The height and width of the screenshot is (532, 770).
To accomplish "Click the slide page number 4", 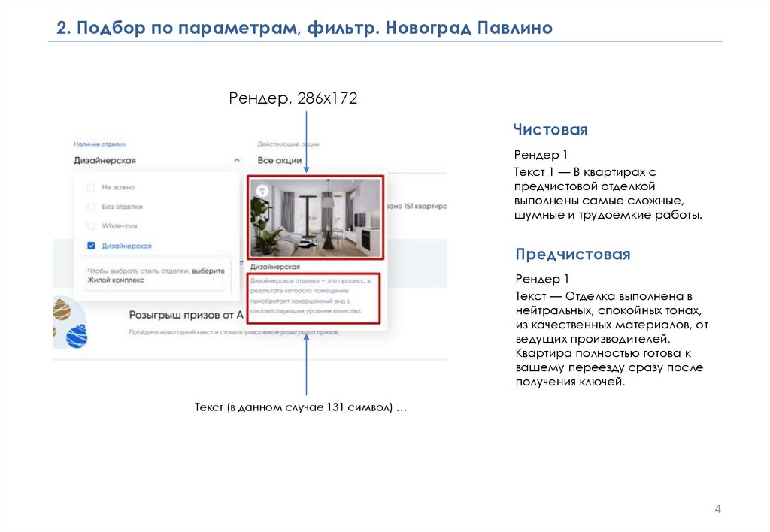I will (717, 510).
